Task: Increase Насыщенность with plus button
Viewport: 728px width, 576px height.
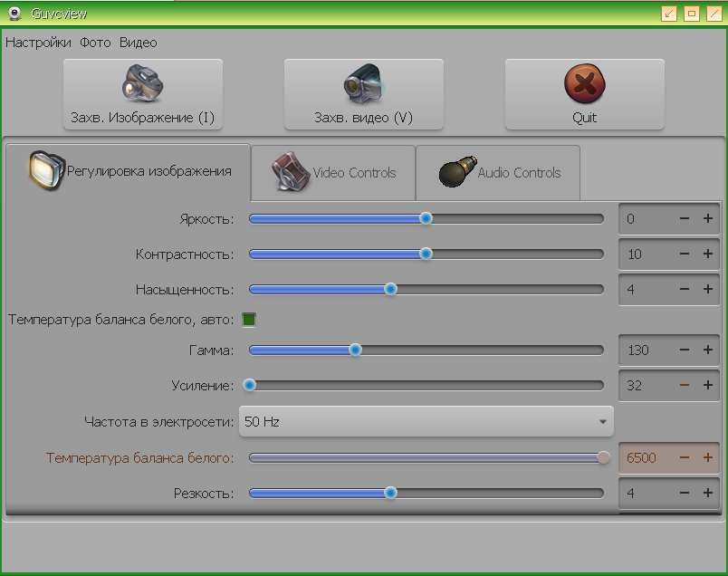Action: (707, 289)
